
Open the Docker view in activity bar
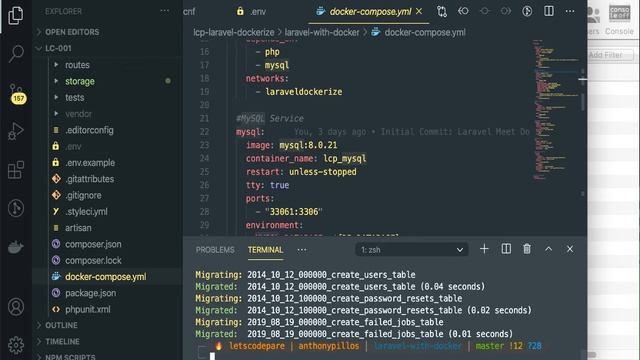[16, 247]
